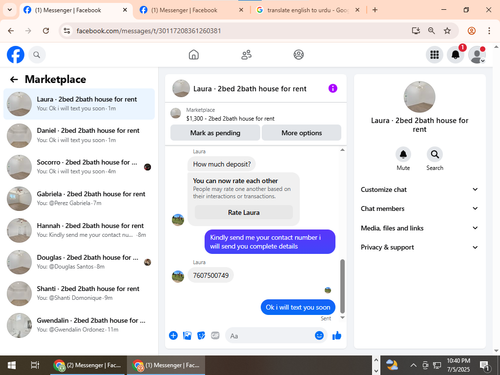The image size is (500, 375).
Task: Open Gabriela's conversation in the list
Action: click(x=79, y=198)
